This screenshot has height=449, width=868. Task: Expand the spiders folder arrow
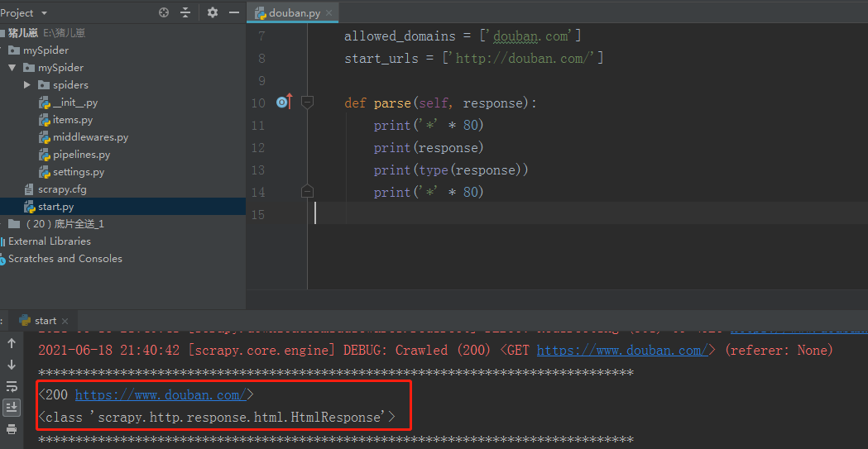[27, 85]
